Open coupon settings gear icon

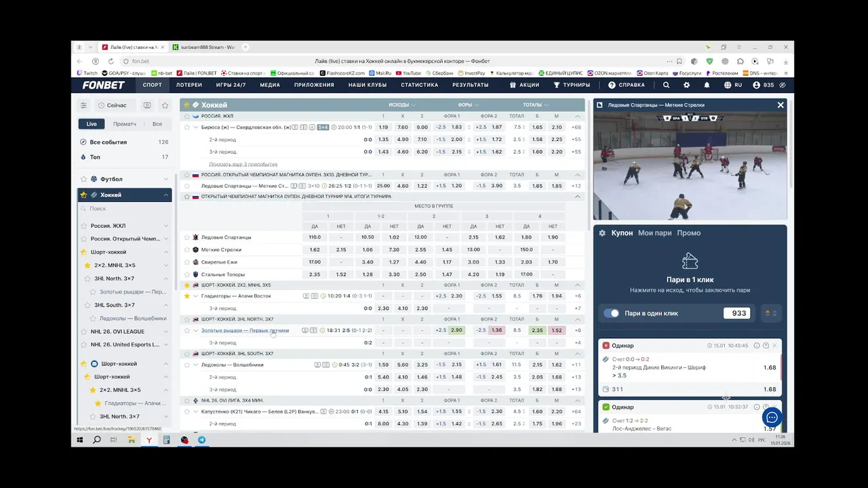(x=602, y=233)
